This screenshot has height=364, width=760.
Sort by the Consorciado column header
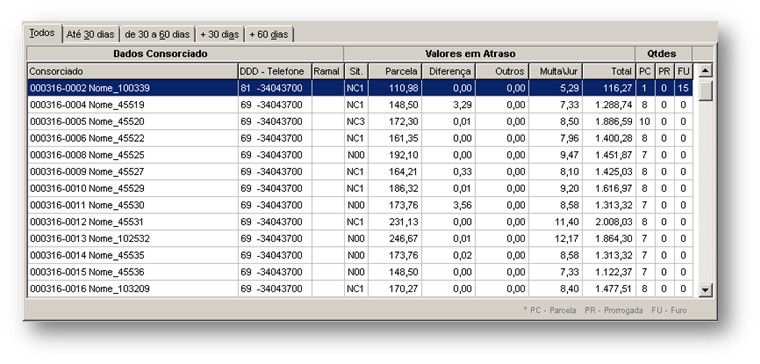point(132,71)
